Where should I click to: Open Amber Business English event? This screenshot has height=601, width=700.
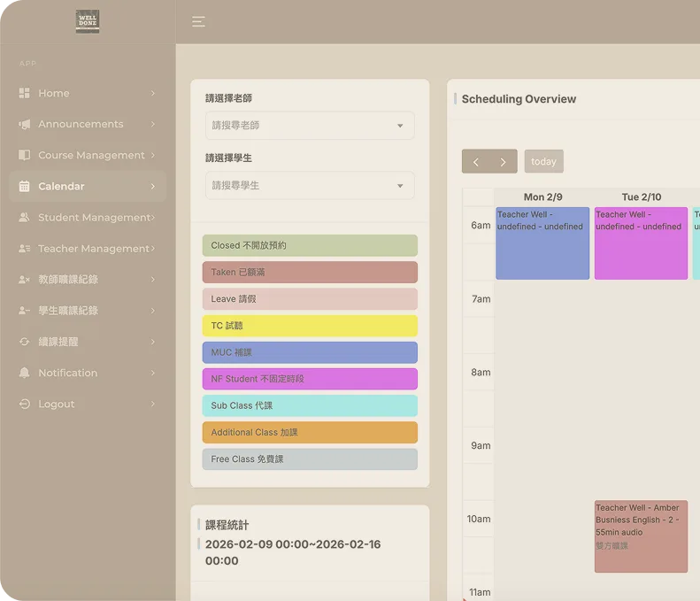pyautogui.click(x=641, y=536)
